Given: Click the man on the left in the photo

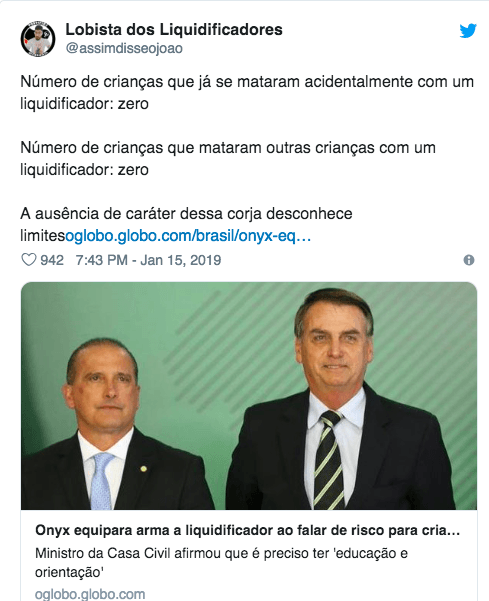Looking at the screenshot, I should pyautogui.click(x=109, y=424).
